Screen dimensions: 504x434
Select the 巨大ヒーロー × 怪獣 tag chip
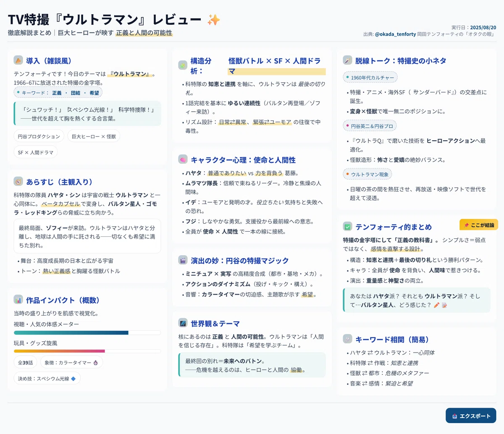point(94,136)
